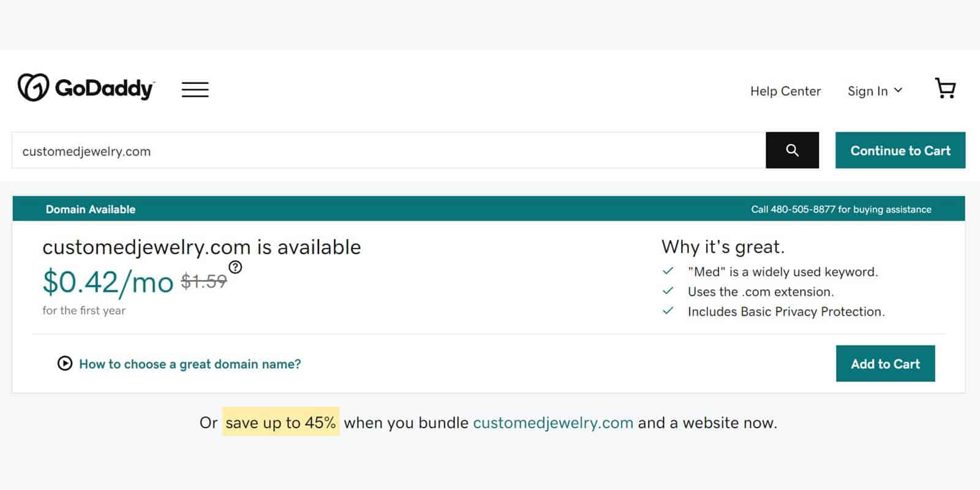The width and height of the screenshot is (980, 490).
Task: Click 'for the first year' text
Action: coord(83,311)
